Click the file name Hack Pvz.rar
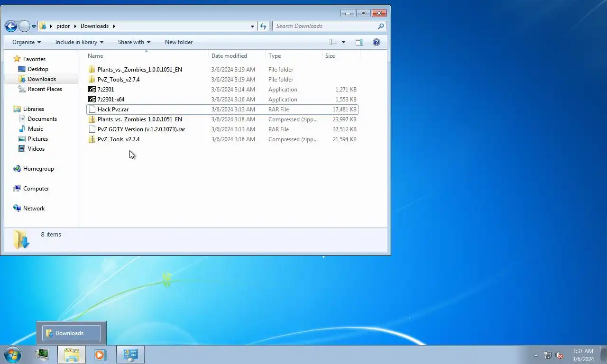 click(113, 109)
